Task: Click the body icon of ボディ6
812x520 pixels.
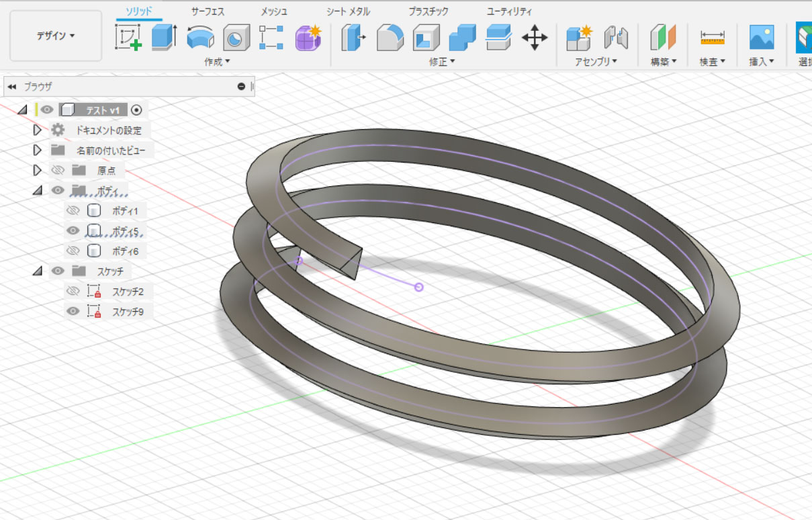Action: pyautogui.click(x=94, y=251)
